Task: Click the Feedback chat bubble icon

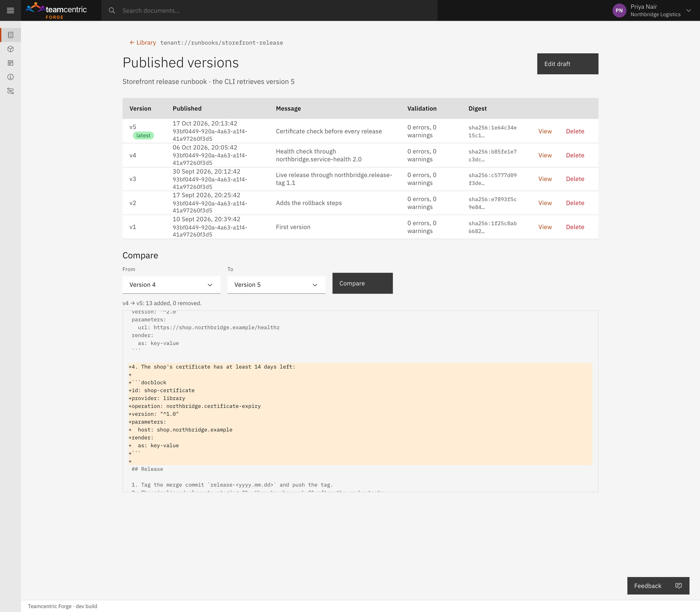Action: (678, 586)
